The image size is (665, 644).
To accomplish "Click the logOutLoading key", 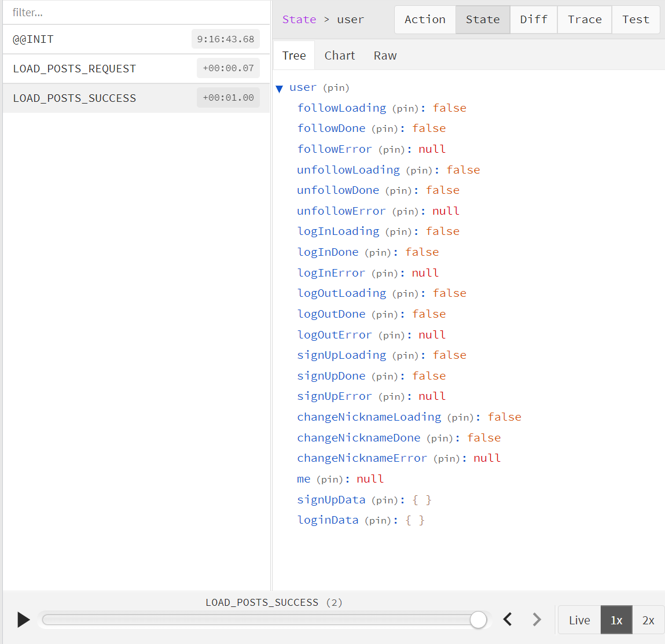I will point(341,293).
